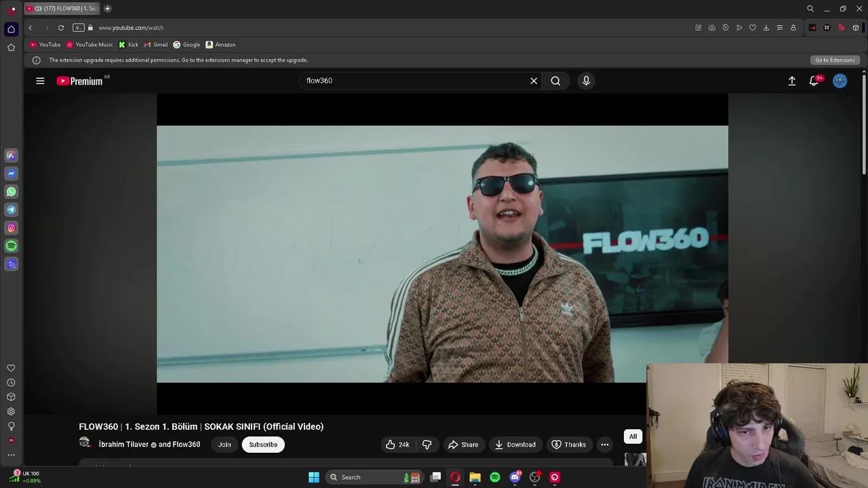
Task: Open Spotify in Opera sidebar
Action: click(11, 246)
